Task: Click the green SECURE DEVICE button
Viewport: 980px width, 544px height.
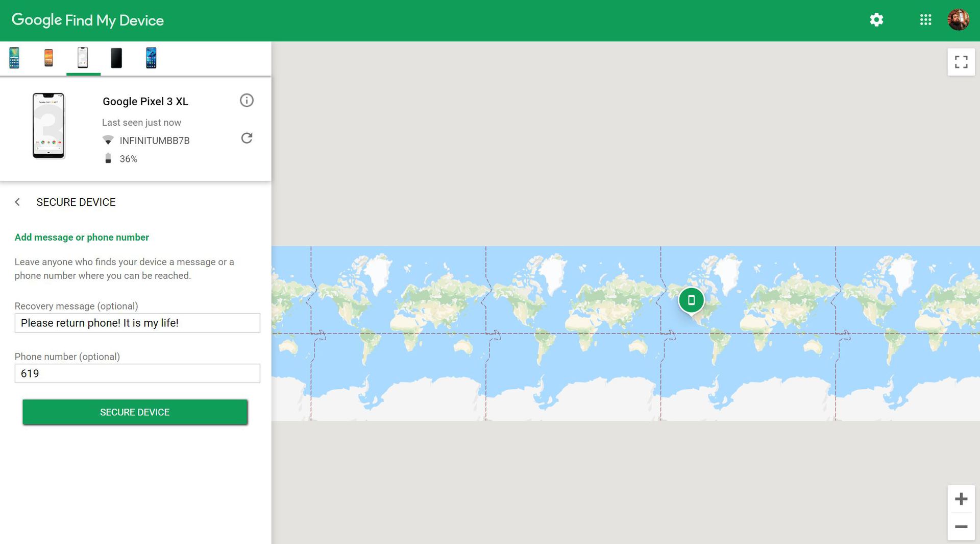Action: [135, 412]
